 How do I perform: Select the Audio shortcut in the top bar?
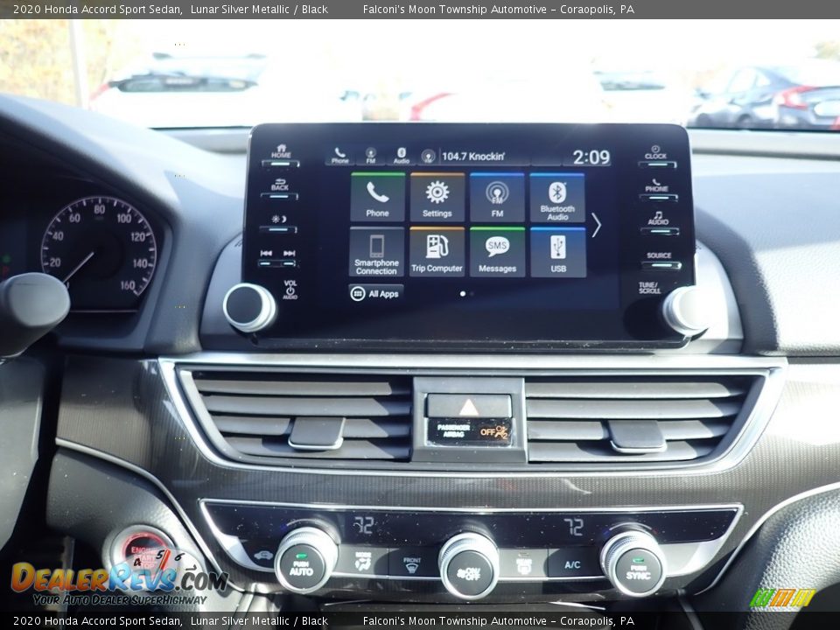(x=401, y=156)
